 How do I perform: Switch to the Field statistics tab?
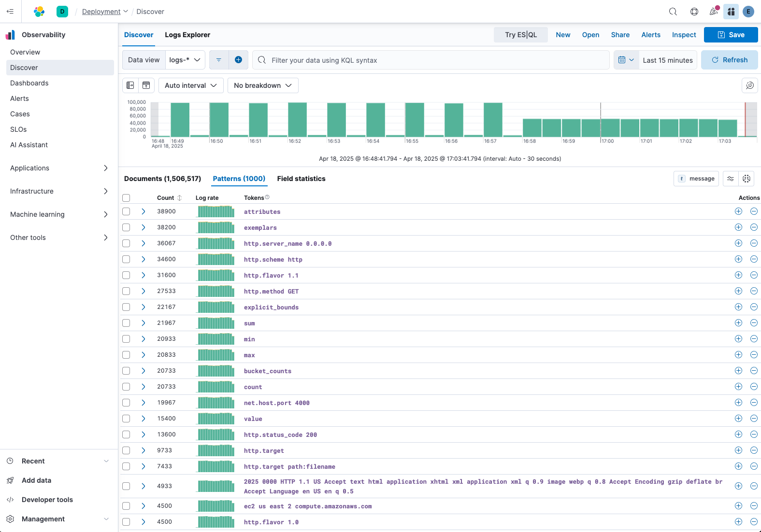pos(301,179)
